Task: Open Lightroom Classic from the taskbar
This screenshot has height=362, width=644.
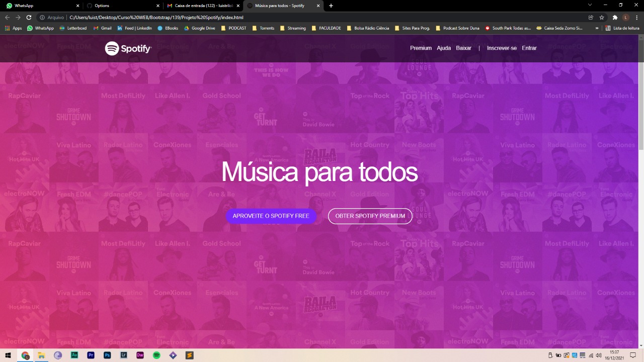Action: 123,355
